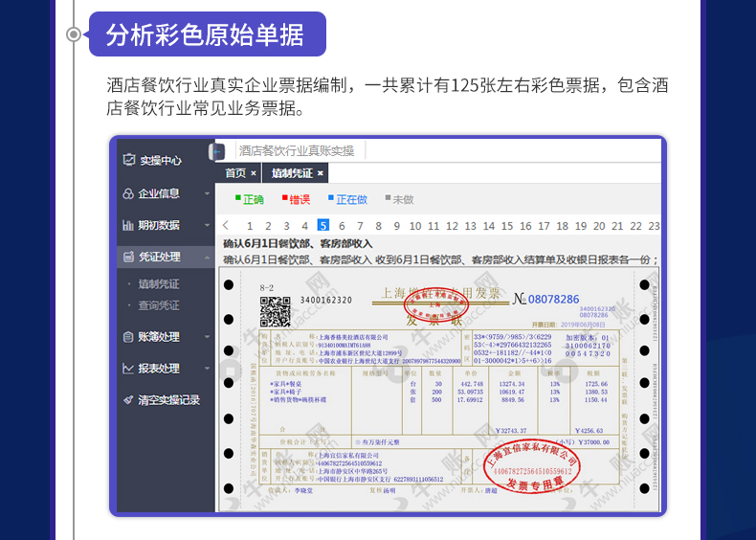Open 填制凭证 submenu item in sidebar
Viewport: 756px width, 540px height.
159,284
